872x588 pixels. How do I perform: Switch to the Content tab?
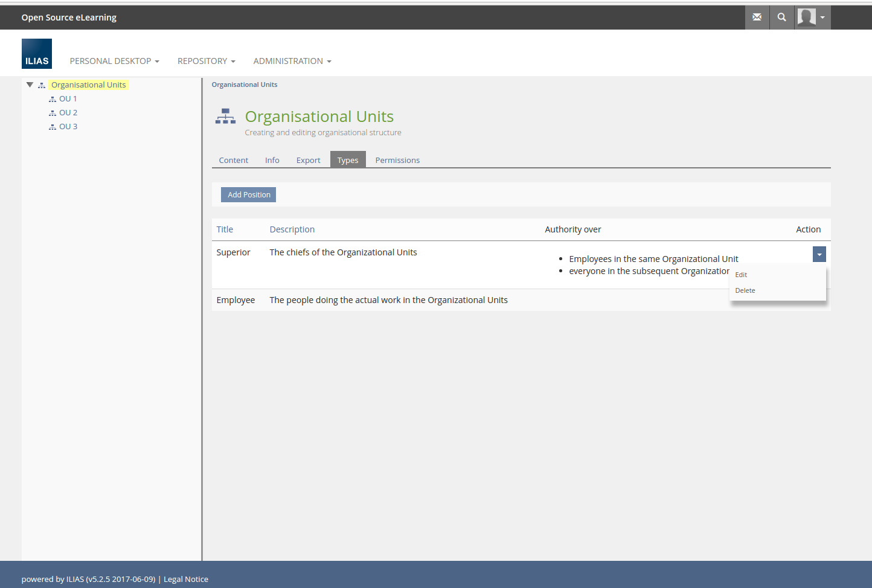click(233, 160)
